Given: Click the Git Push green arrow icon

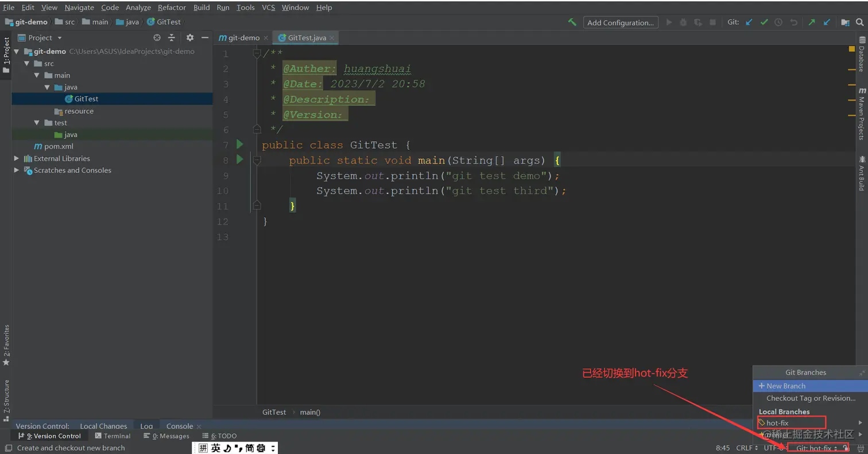Looking at the screenshot, I should (811, 22).
